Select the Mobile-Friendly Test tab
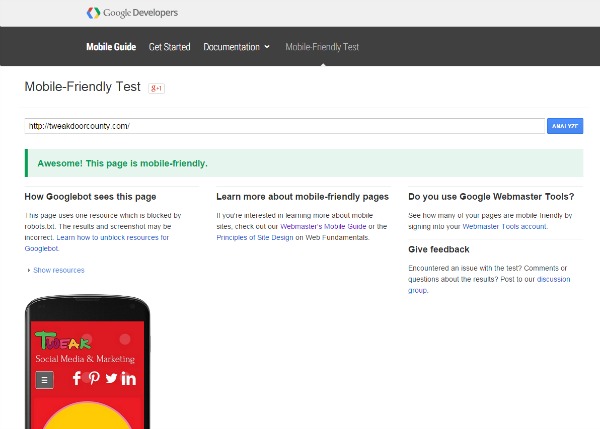The width and height of the screenshot is (600, 429). click(x=322, y=47)
